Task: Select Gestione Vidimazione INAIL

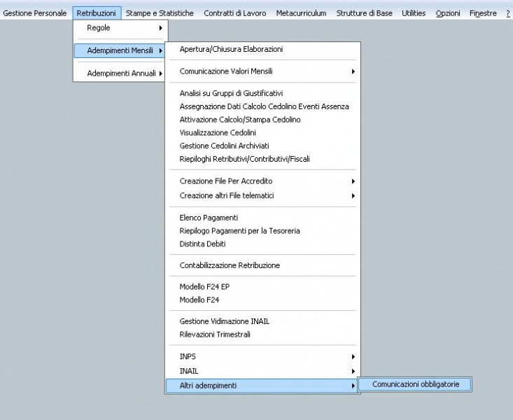Action: pyautogui.click(x=262, y=321)
